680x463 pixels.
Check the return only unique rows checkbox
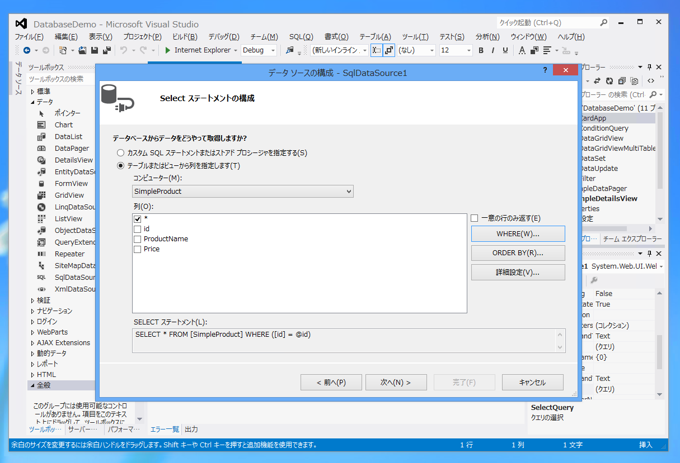click(x=474, y=218)
